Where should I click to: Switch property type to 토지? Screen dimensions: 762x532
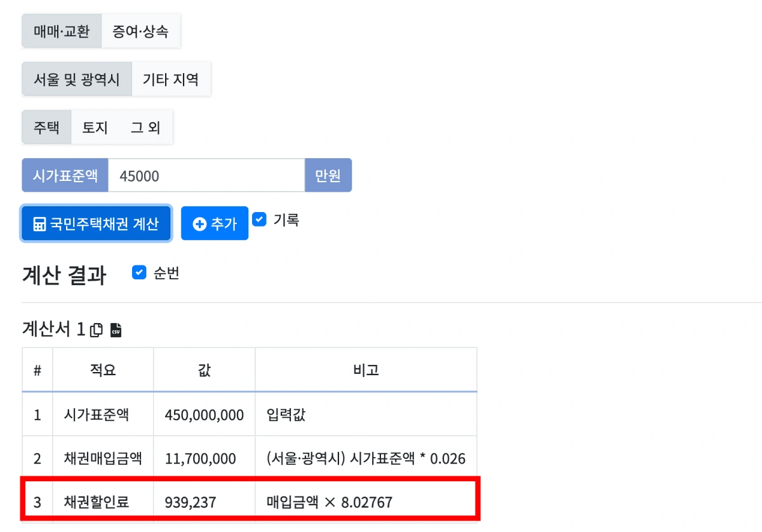[94, 126]
